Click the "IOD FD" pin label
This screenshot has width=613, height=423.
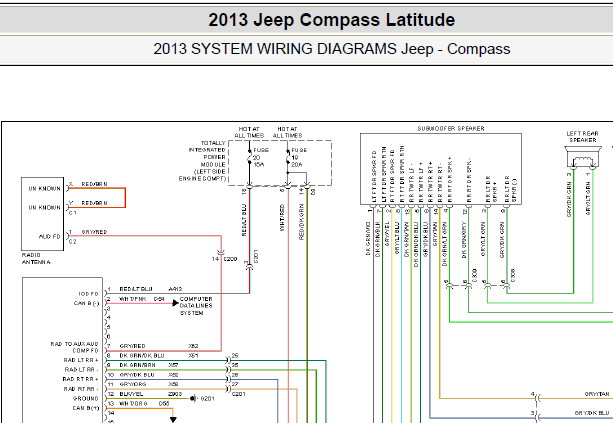click(88, 294)
